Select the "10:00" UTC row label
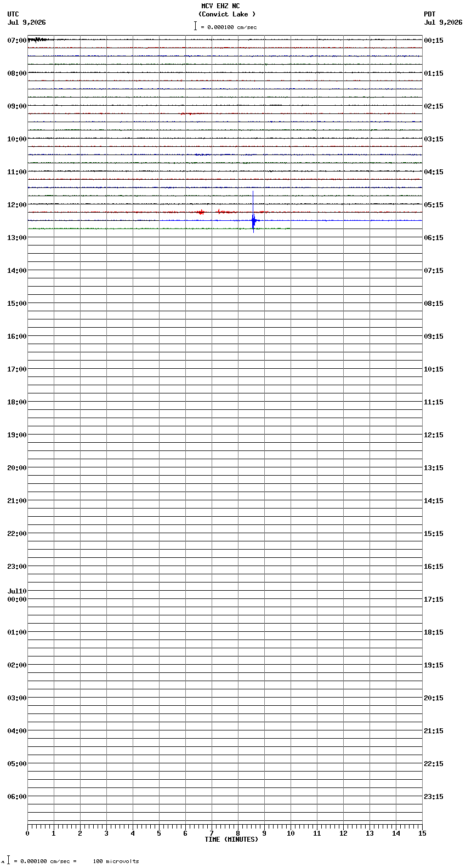The width and height of the screenshot is (466, 868). [17, 139]
